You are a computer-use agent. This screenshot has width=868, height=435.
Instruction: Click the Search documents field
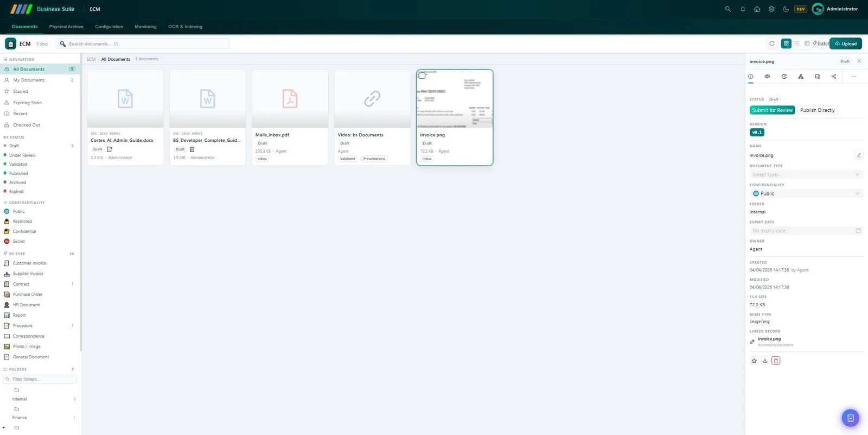(x=143, y=43)
